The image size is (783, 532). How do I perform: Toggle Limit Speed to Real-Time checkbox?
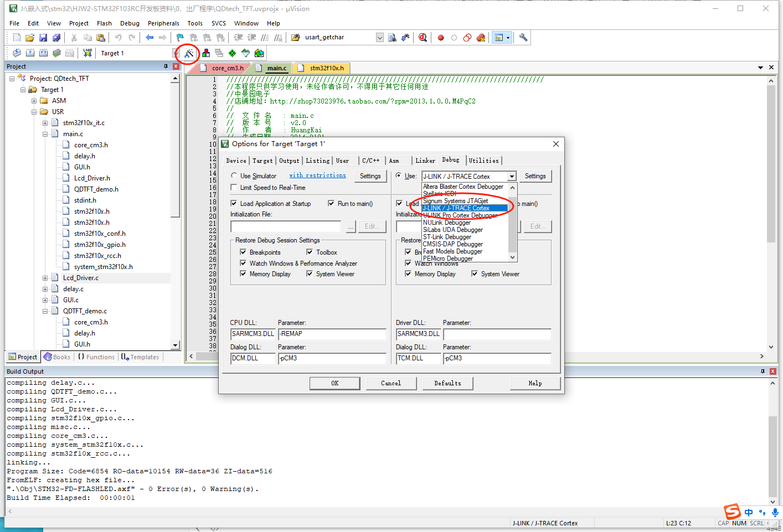pyautogui.click(x=234, y=188)
